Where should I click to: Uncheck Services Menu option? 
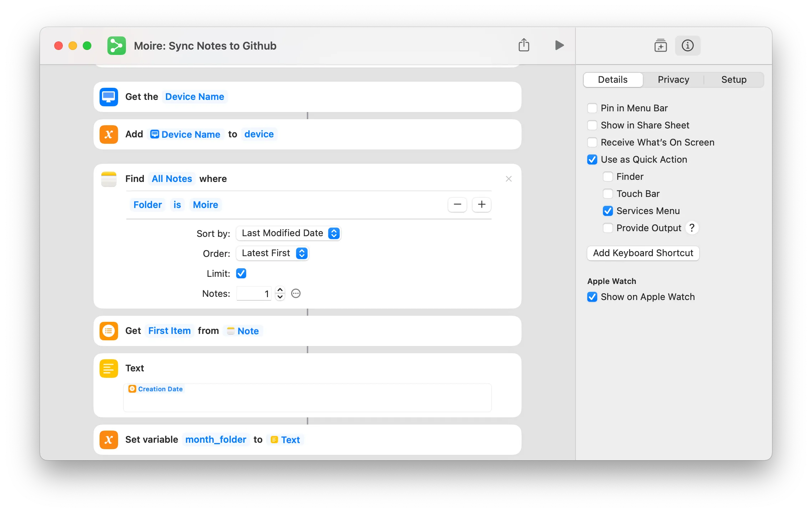click(x=608, y=211)
